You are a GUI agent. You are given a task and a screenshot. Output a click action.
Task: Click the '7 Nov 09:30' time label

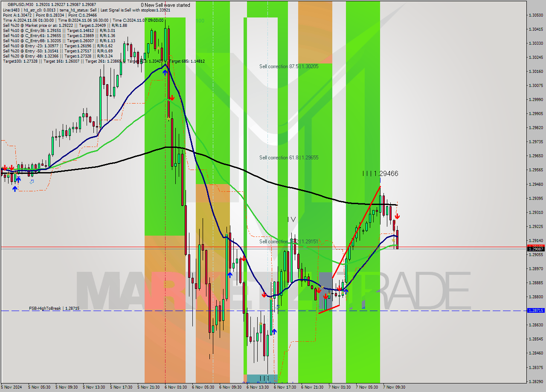(x=394, y=387)
